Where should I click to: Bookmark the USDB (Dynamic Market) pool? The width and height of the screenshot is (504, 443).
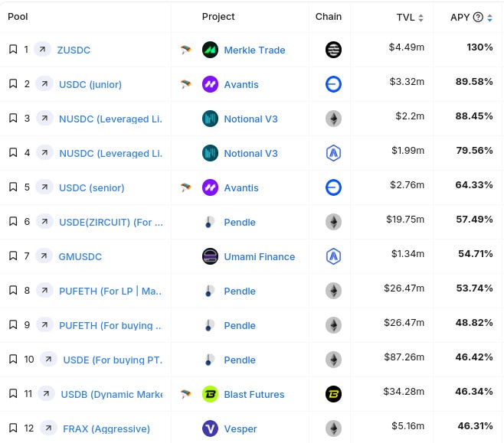(x=13, y=393)
